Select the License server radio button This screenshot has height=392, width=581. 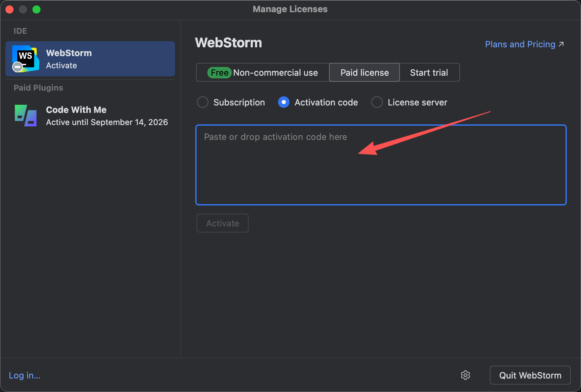[377, 102]
